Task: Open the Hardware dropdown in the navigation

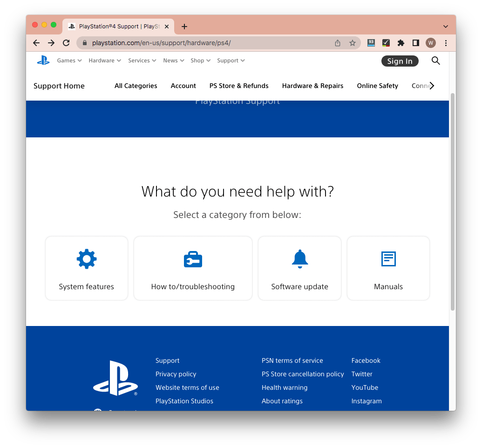Action: pyautogui.click(x=104, y=60)
